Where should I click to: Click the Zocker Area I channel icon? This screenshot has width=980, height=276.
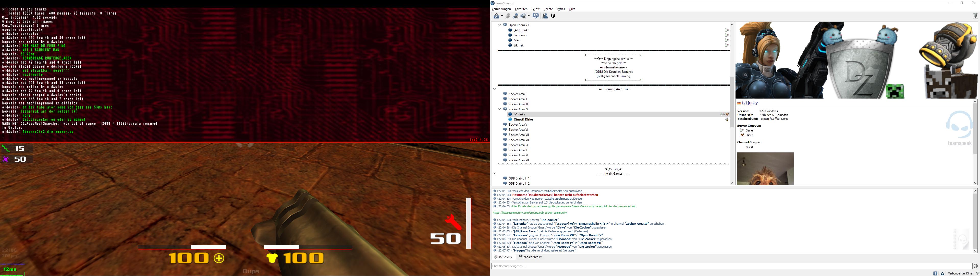point(505,94)
